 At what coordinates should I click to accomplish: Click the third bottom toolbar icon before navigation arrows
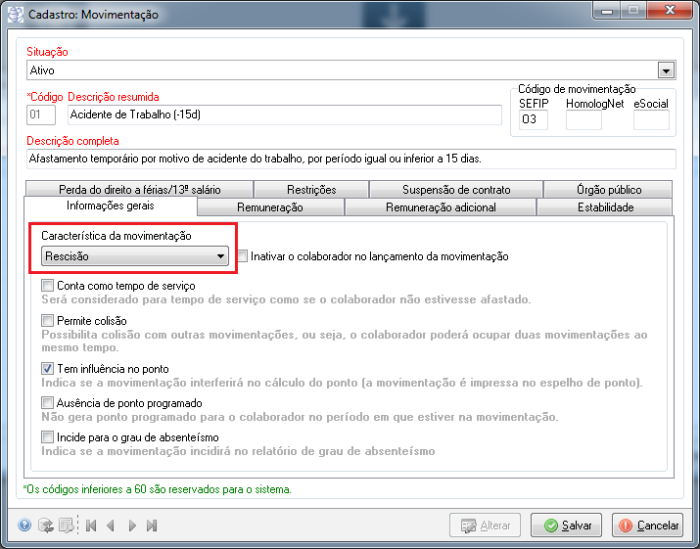pyautogui.click(x=65, y=525)
